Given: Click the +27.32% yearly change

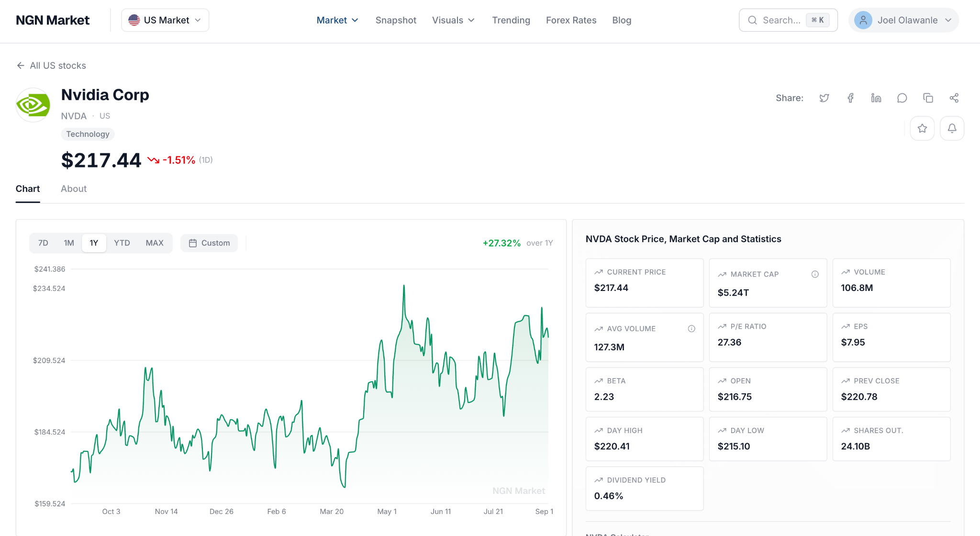Looking at the screenshot, I should pyautogui.click(x=501, y=243).
